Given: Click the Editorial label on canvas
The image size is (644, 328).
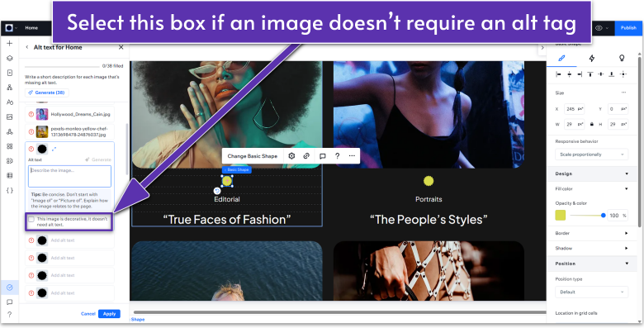Looking at the screenshot, I should pyautogui.click(x=227, y=199).
